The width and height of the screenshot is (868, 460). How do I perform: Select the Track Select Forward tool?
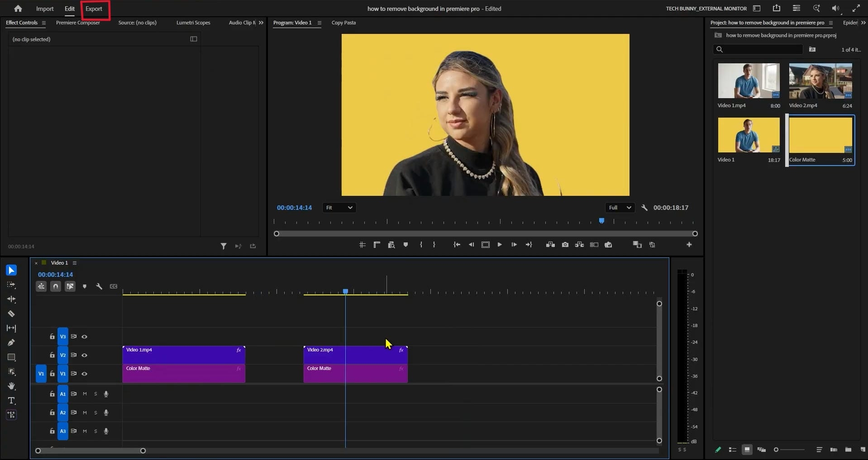[x=11, y=285]
